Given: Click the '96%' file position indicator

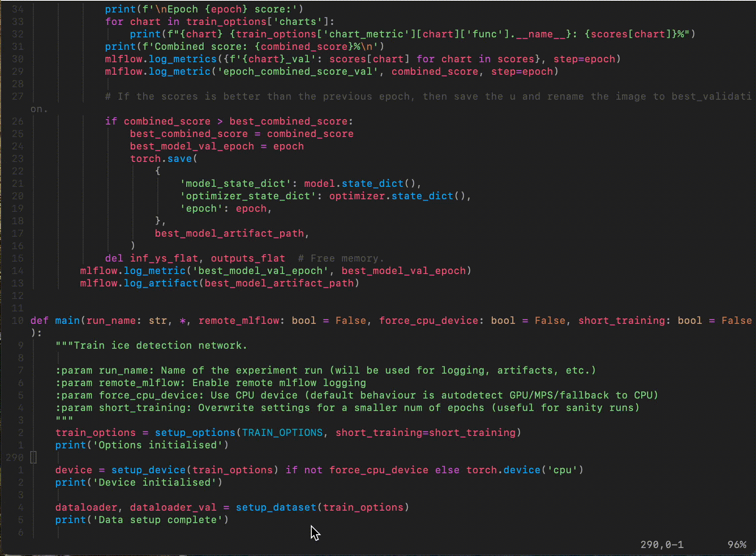Looking at the screenshot, I should pyautogui.click(x=737, y=545).
